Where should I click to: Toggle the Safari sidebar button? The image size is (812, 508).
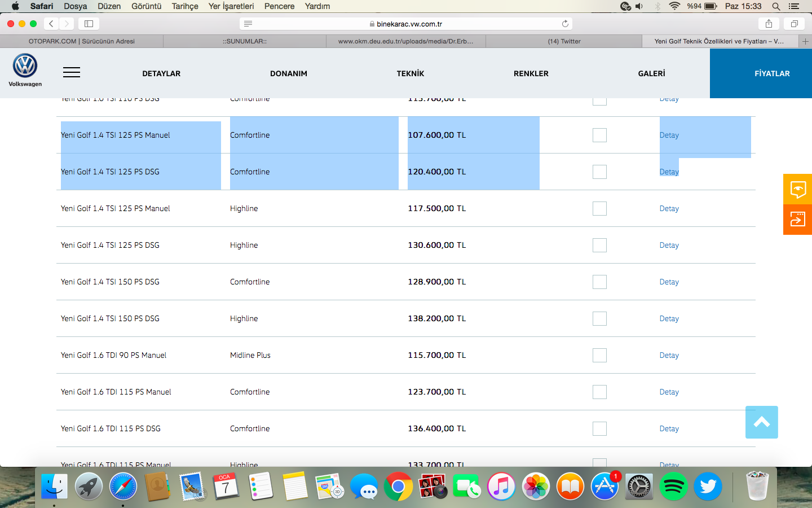tap(89, 24)
